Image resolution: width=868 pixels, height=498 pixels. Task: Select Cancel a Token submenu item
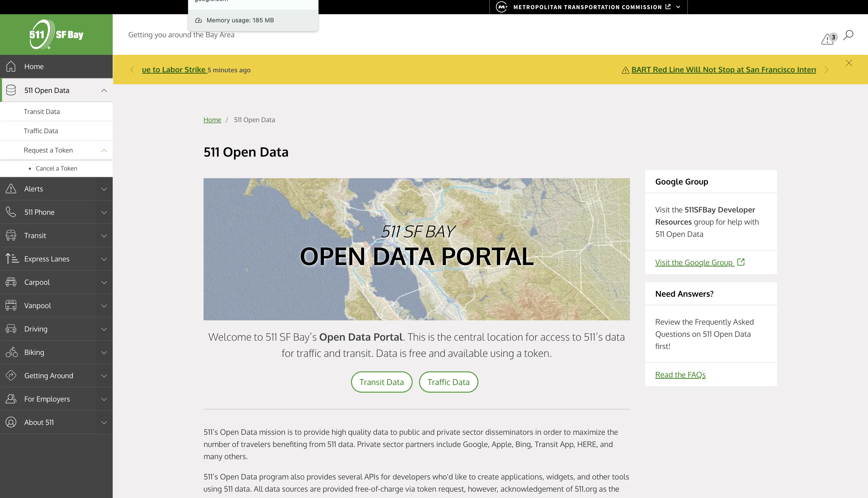click(56, 168)
